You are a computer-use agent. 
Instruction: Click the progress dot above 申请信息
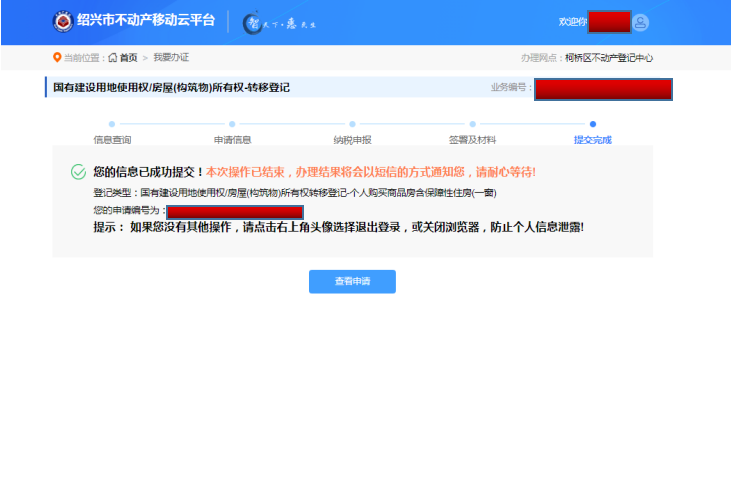click(x=232, y=124)
